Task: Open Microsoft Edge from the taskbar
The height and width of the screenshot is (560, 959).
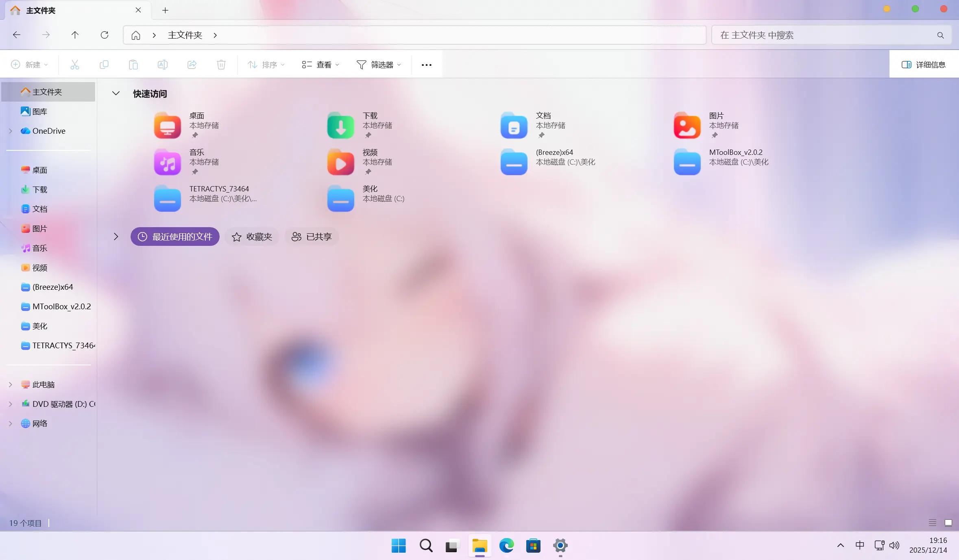Action: tap(506, 546)
